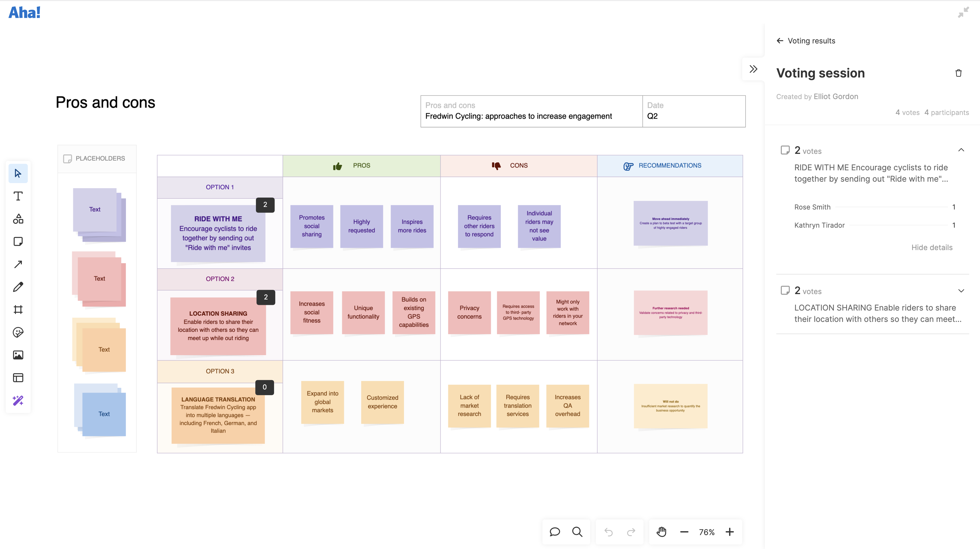The height and width of the screenshot is (549, 980).
Task: Collapse the RIDE WITH ME votes section
Action: (961, 150)
